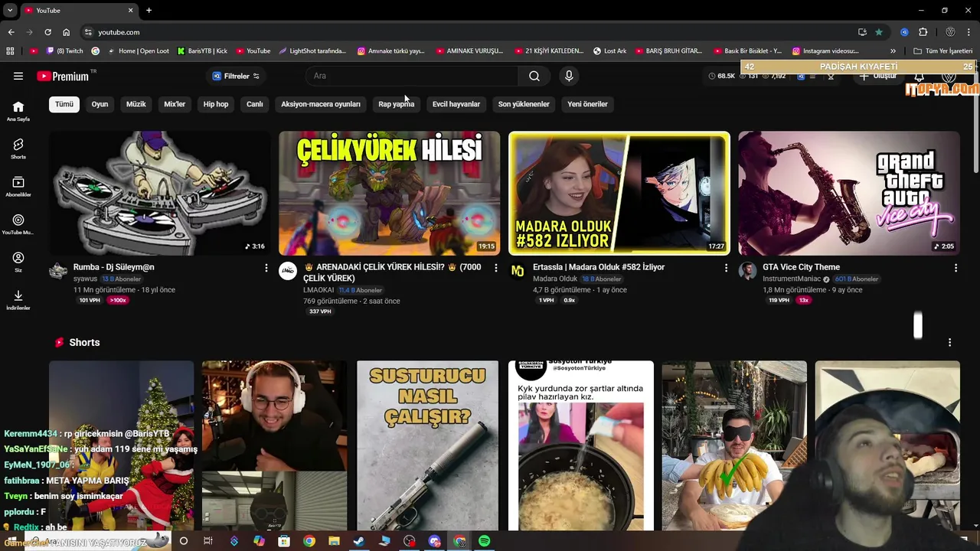Open the Rumba - Dj Süleym@n video title
Viewport: 980px width, 551px height.
tap(114, 267)
